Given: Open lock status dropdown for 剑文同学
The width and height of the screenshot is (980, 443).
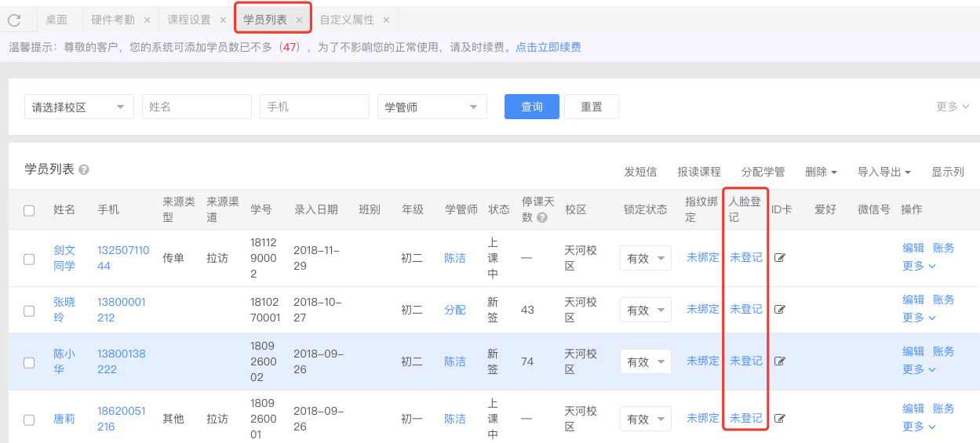Looking at the screenshot, I should [x=646, y=258].
